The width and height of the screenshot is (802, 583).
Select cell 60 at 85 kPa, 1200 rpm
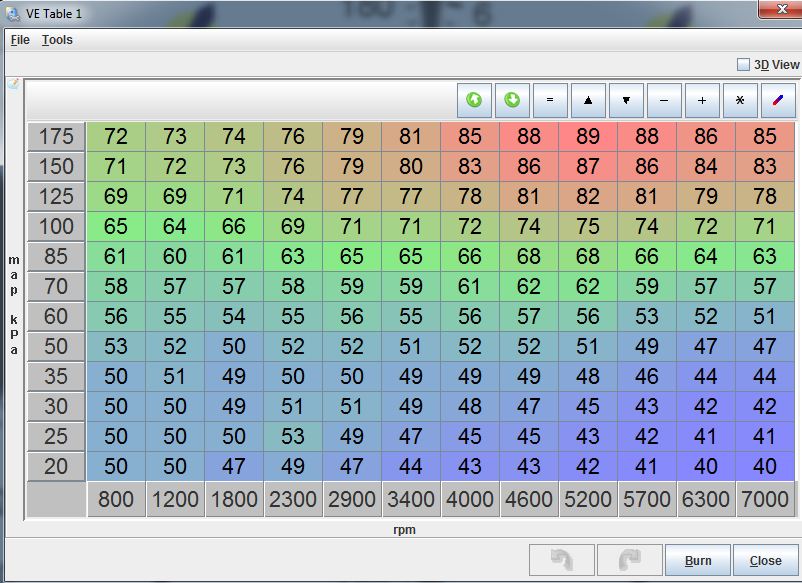click(x=175, y=257)
